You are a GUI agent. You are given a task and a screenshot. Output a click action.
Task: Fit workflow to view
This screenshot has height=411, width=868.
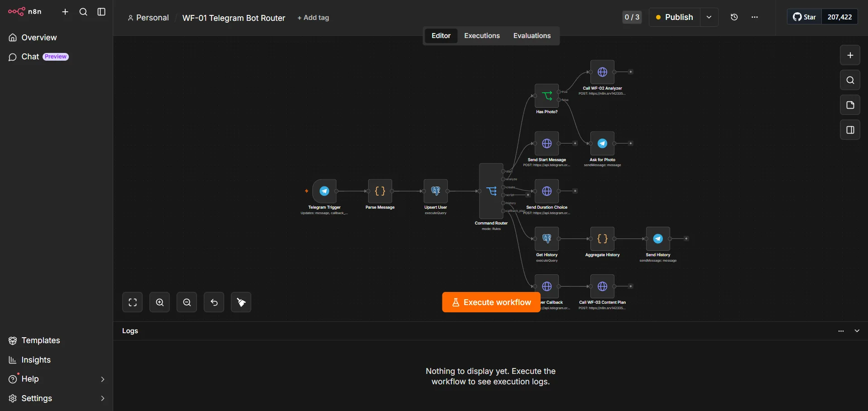[132, 302]
